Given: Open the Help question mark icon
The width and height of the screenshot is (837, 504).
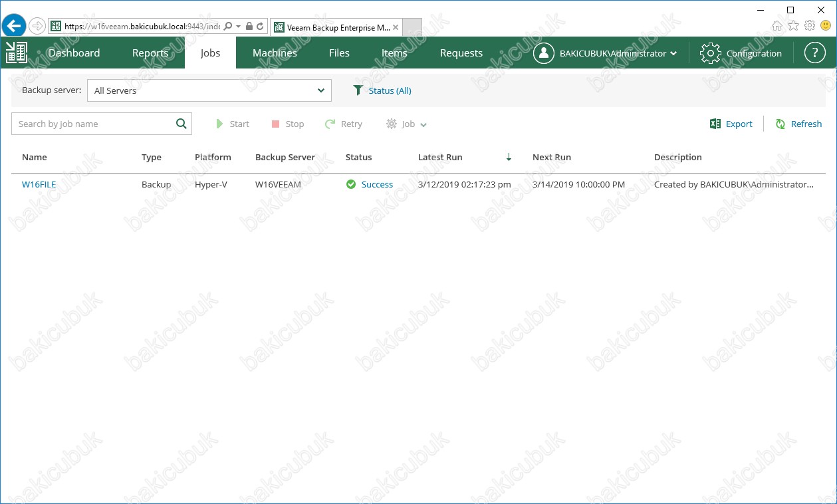Looking at the screenshot, I should pos(814,53).
